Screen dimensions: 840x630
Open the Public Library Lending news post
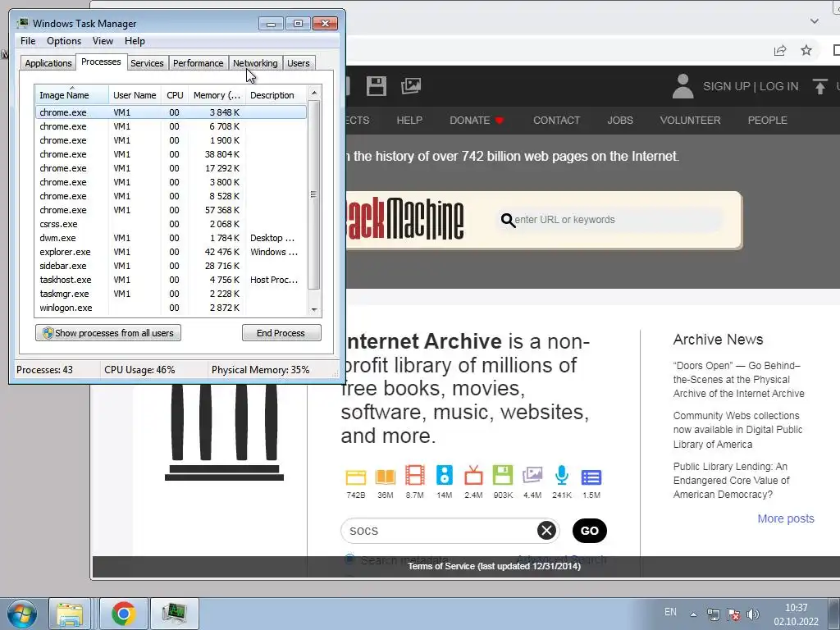pos(731,481)
